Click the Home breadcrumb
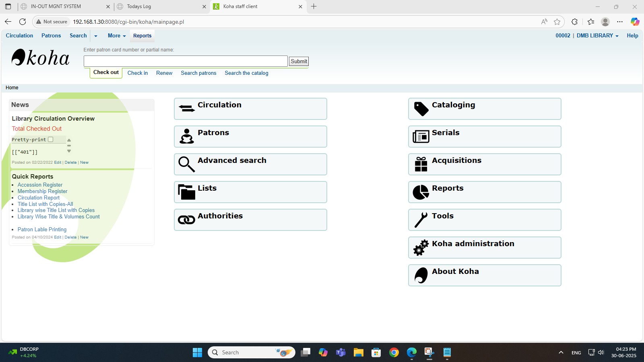Viewport: 644px width, 362px height. 12,88
